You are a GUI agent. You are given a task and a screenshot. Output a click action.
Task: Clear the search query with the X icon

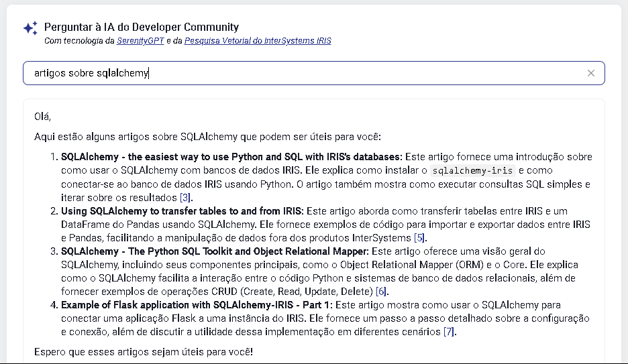click(590, 73)
